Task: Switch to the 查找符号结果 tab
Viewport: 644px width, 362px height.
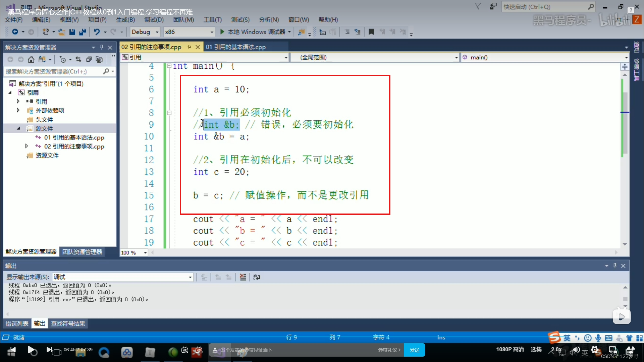Action: (x=68, y=323)
